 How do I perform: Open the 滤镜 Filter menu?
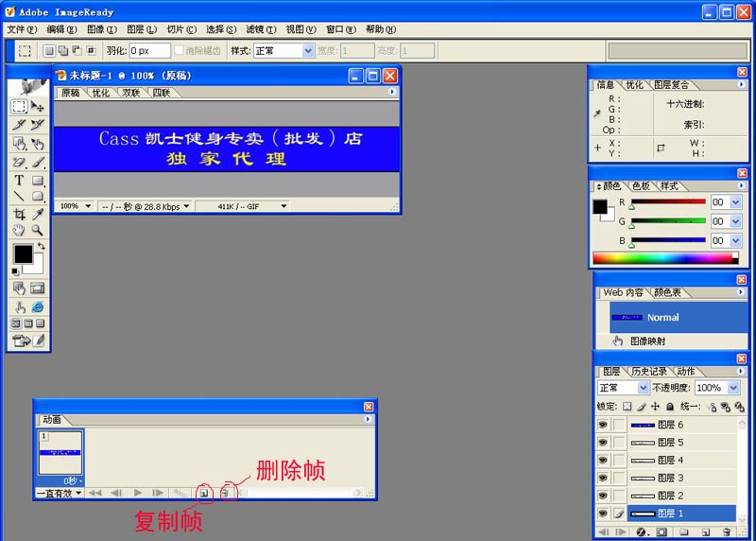(261, 29)
